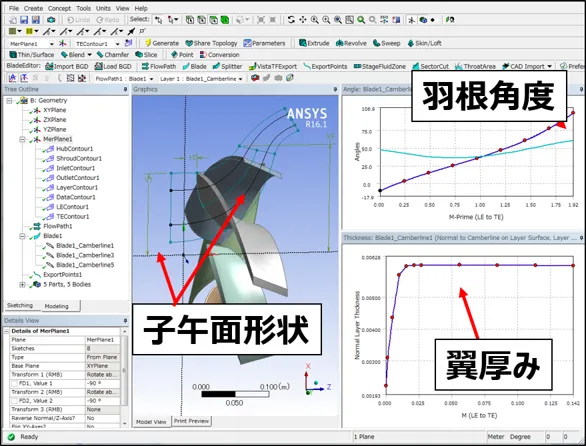Collapse the MerPlane1 tree node

[22, 139]
